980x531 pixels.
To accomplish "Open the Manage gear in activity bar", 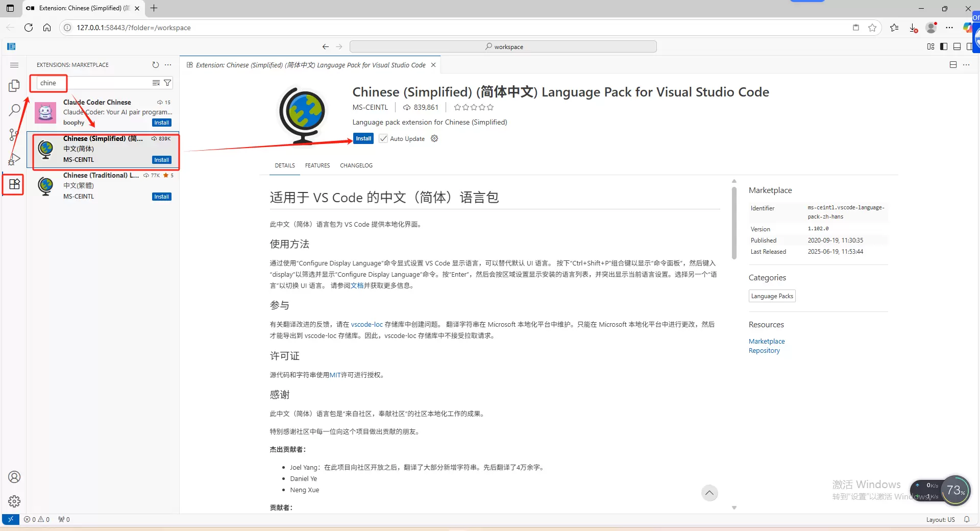I will pyautogui.click(x=14, y=501).
